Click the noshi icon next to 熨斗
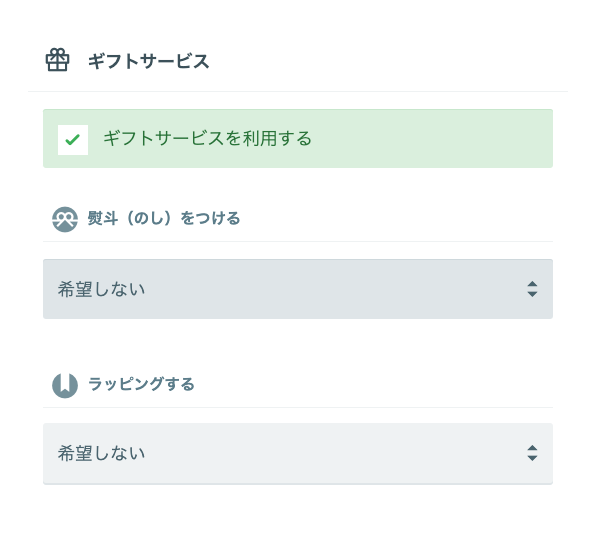 (65, 219)
